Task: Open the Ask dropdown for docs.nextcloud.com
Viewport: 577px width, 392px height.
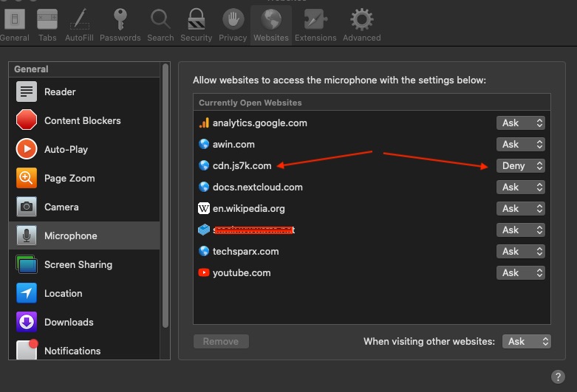Action: tap(521, 188)
